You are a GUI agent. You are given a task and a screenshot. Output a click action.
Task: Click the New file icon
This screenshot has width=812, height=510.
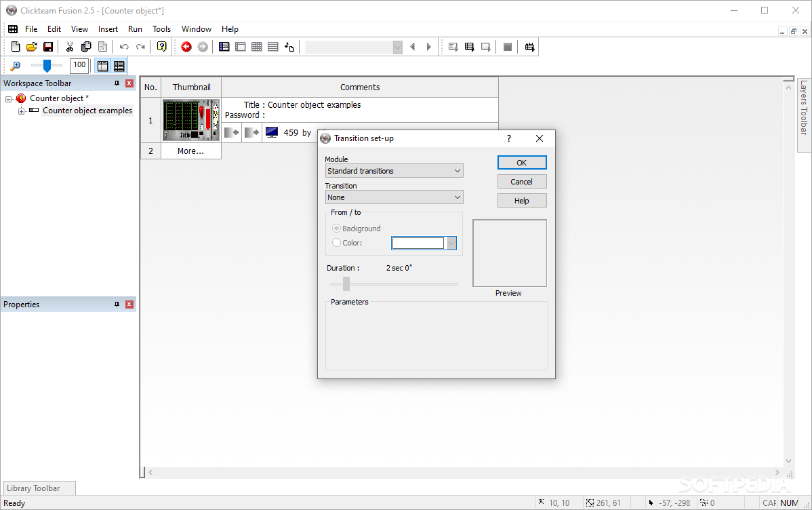click(16, 47)
